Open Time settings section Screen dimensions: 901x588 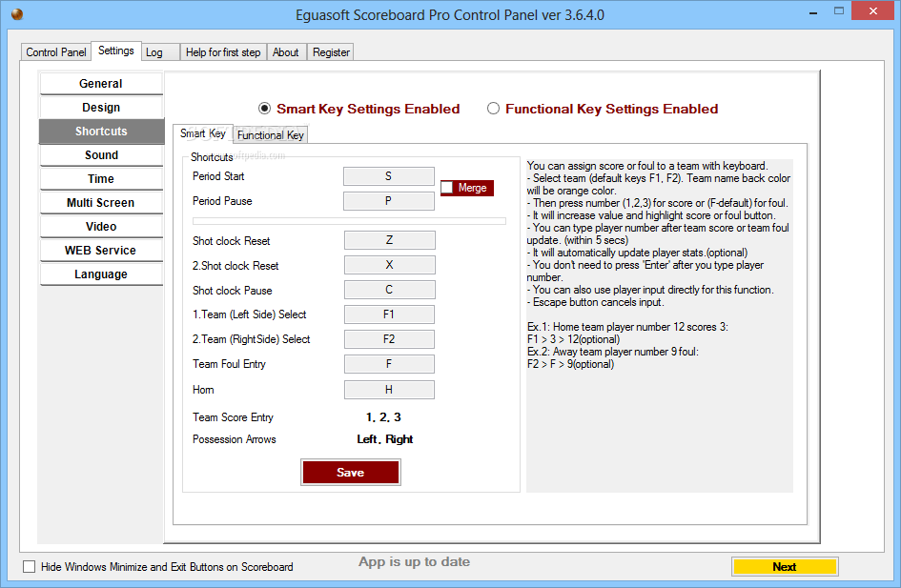pyautogui.click(x=101, y=179)
